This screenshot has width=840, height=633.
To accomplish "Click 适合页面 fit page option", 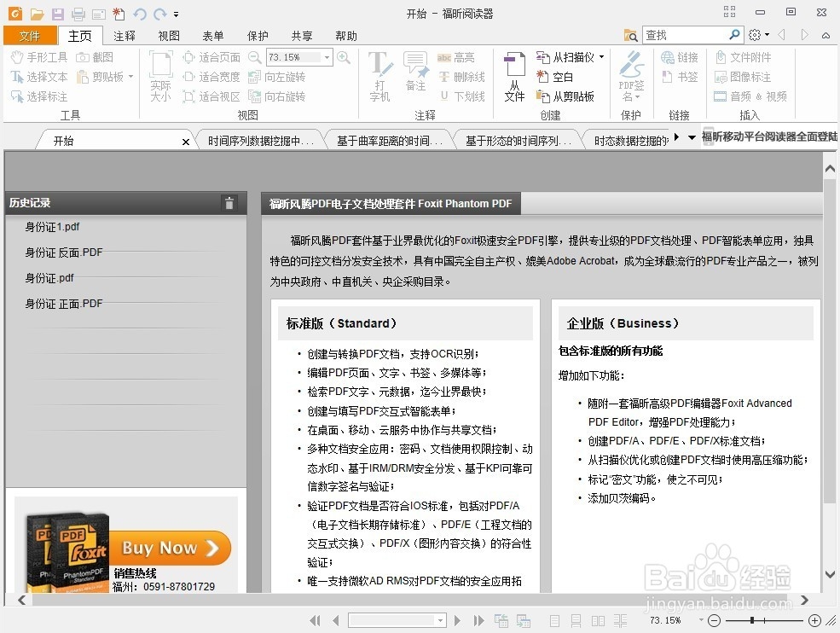I will (211, 57).
